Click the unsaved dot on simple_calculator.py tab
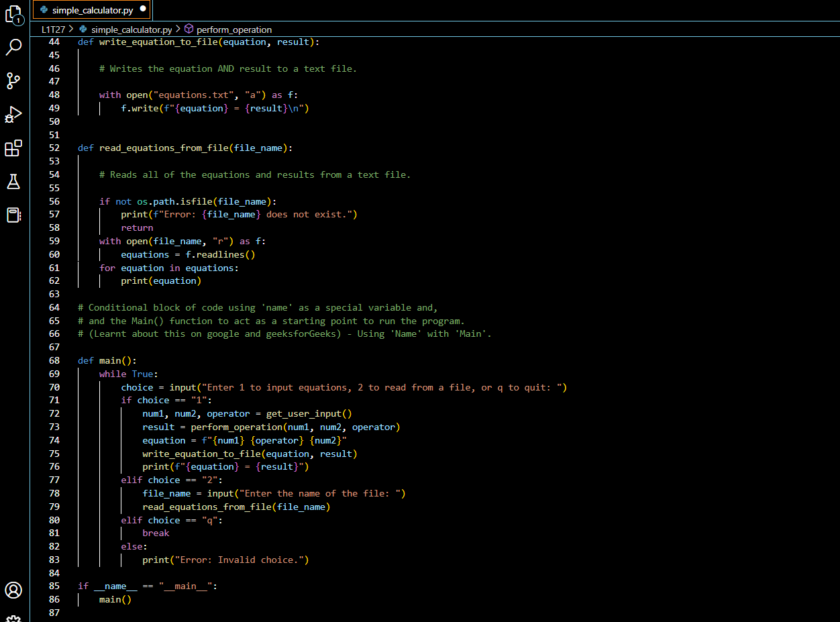This screenshot has height=622, width=840. 143,9
